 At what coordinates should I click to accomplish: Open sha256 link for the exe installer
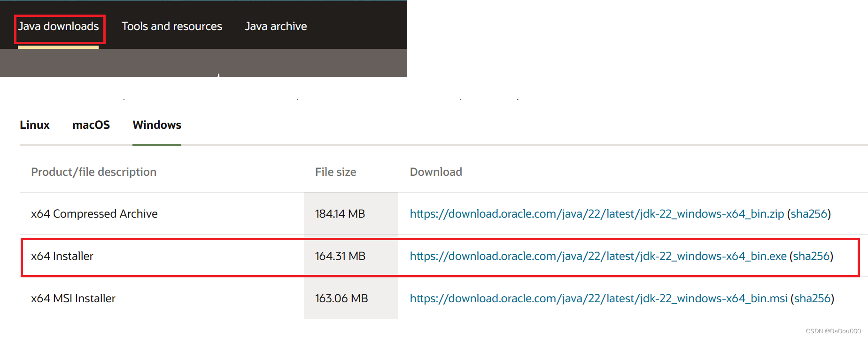(811, 256)
